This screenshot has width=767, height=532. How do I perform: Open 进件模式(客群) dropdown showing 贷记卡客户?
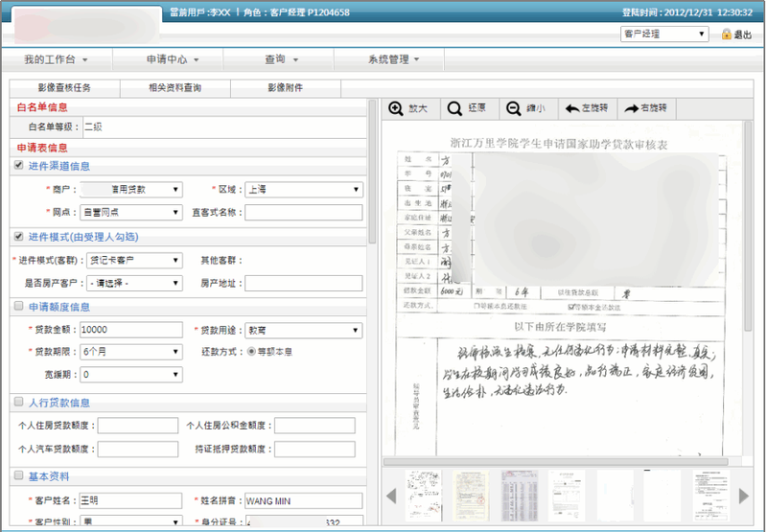134,260
